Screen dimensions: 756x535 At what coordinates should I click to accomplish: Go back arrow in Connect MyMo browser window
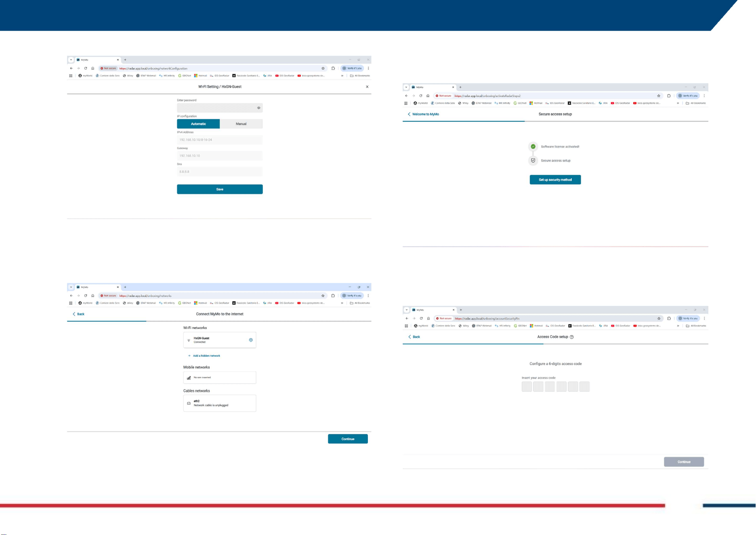pos(71,296)
